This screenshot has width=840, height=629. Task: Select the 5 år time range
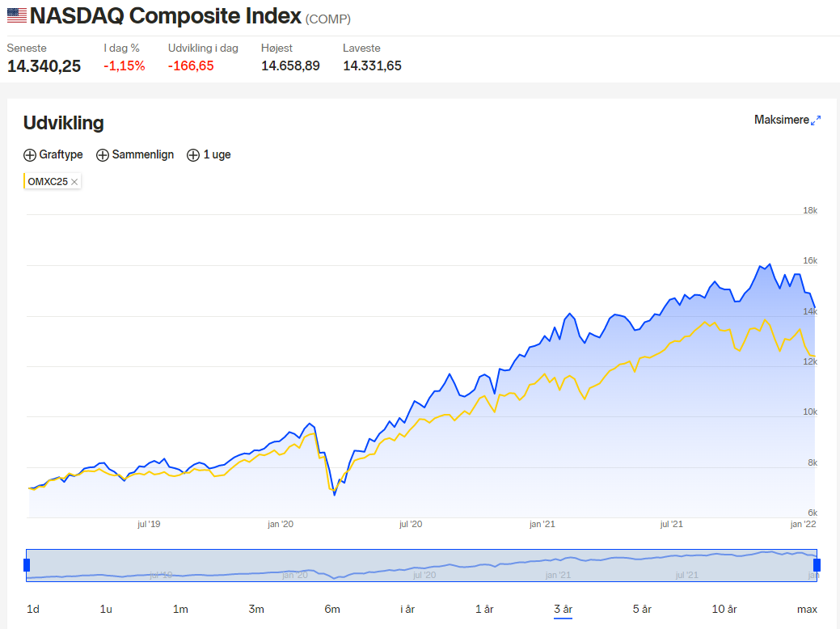642,609
